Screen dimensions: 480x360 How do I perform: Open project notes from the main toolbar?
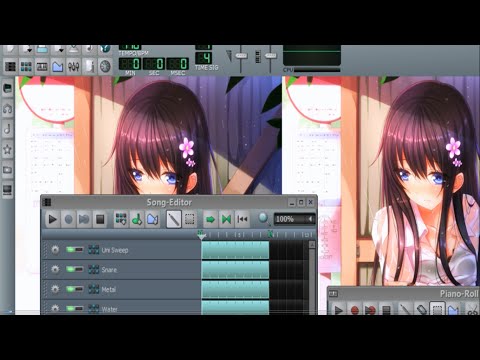tap(89, 66)
